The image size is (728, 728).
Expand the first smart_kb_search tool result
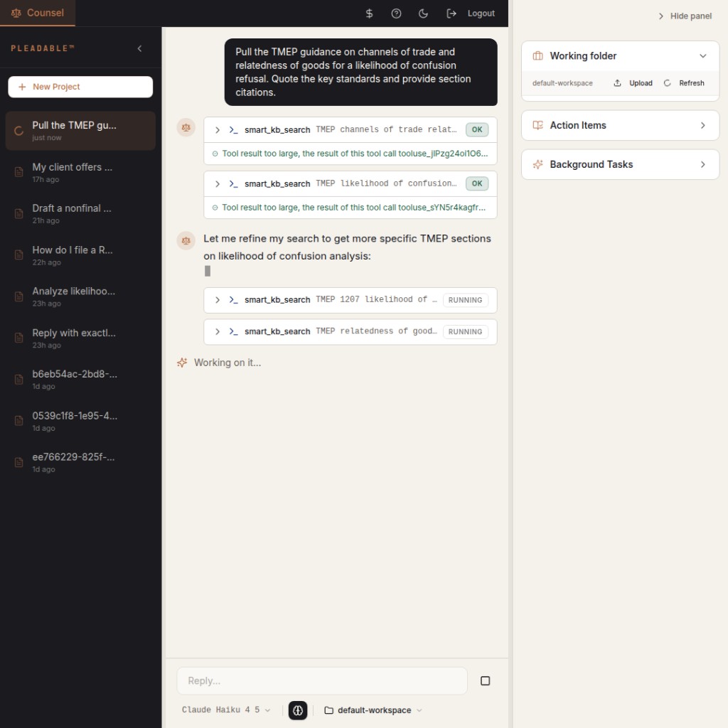point(217,129)
